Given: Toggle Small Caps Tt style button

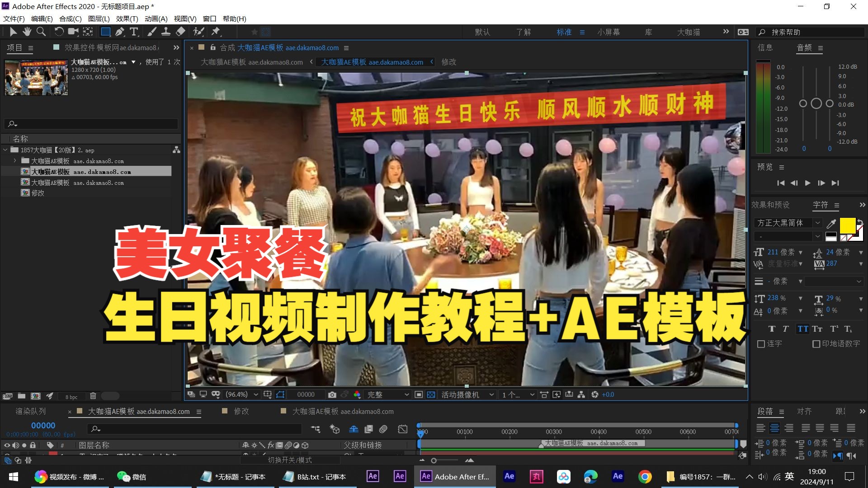Looking at the screenshot, I should 817,329.
